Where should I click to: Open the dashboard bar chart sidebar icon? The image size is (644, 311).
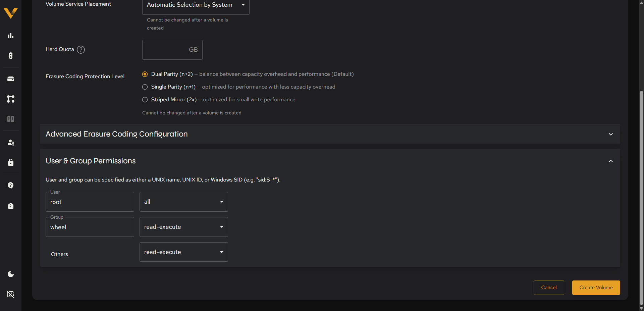click(11, 36)
